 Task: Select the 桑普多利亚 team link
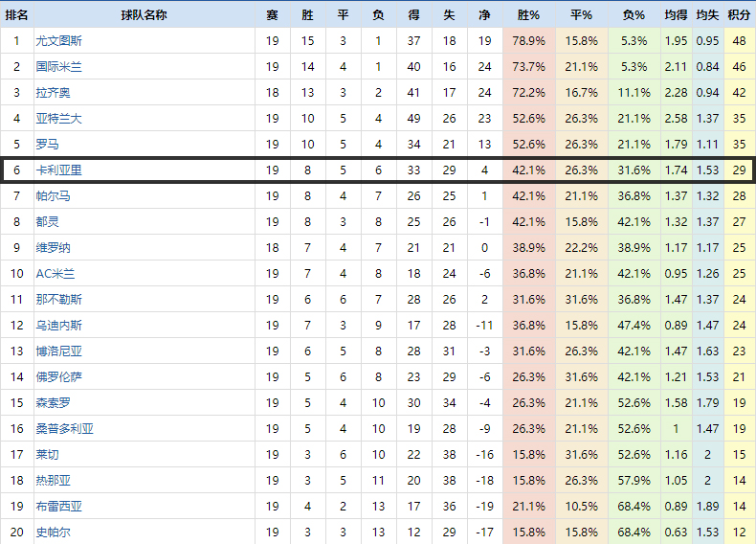(64, 428)
